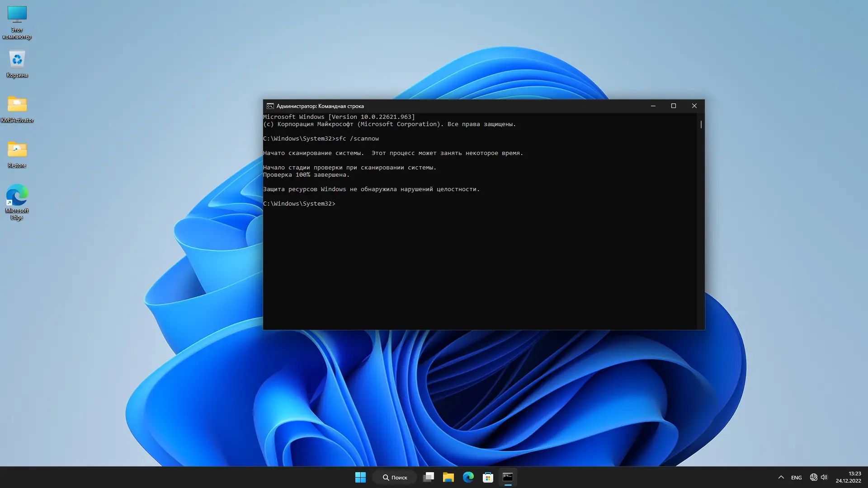Switch input language via ENG indicator
Screen dimensions: 868x488
coord(796,477)
